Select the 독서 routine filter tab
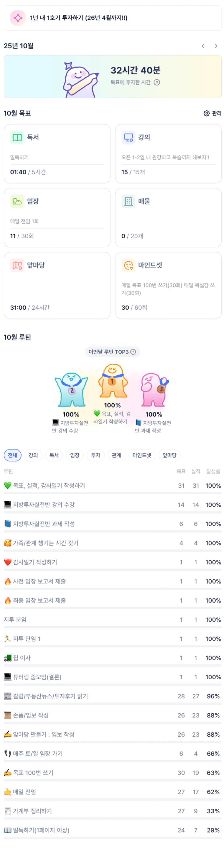Screen dimensions: 224x868 click(54, 456)
